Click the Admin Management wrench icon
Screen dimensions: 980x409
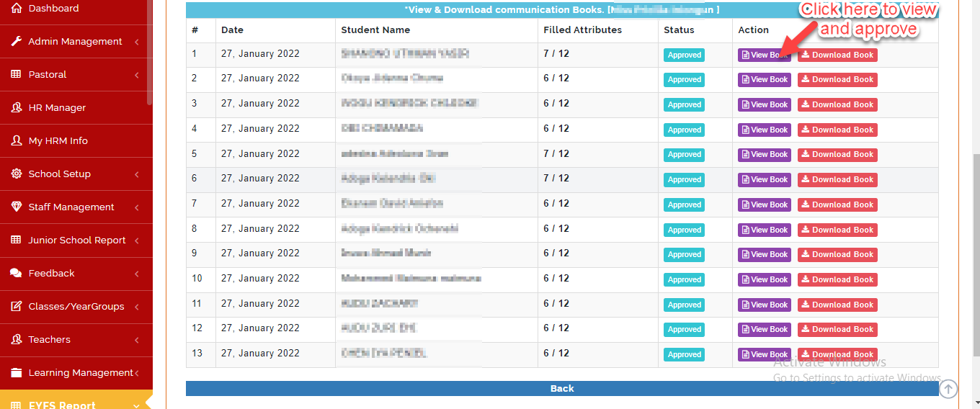(17, 41)
